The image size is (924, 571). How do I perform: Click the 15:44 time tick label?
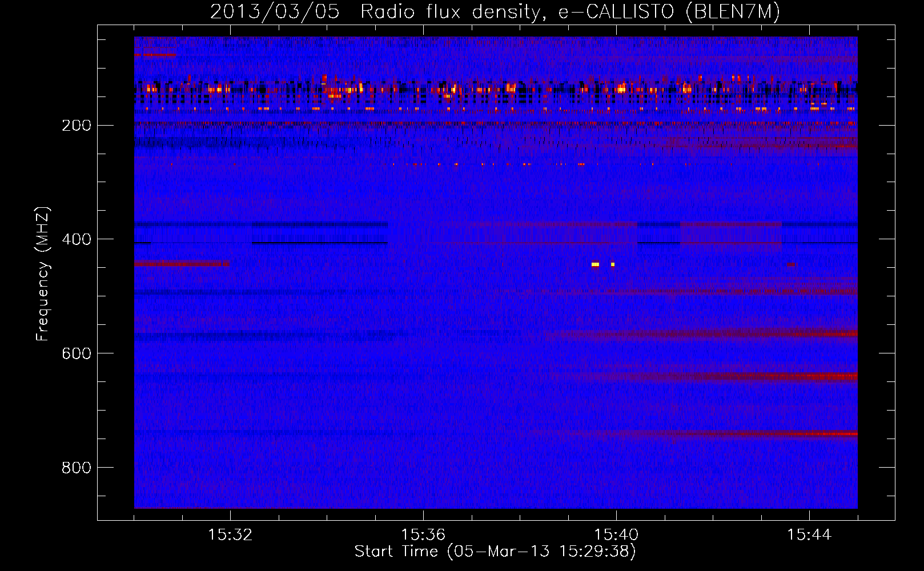(809, 535)
